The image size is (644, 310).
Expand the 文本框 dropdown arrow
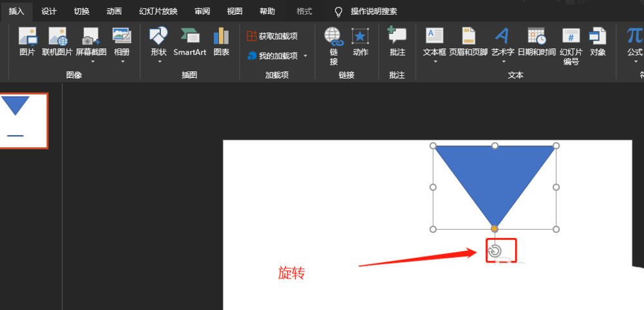435,62
